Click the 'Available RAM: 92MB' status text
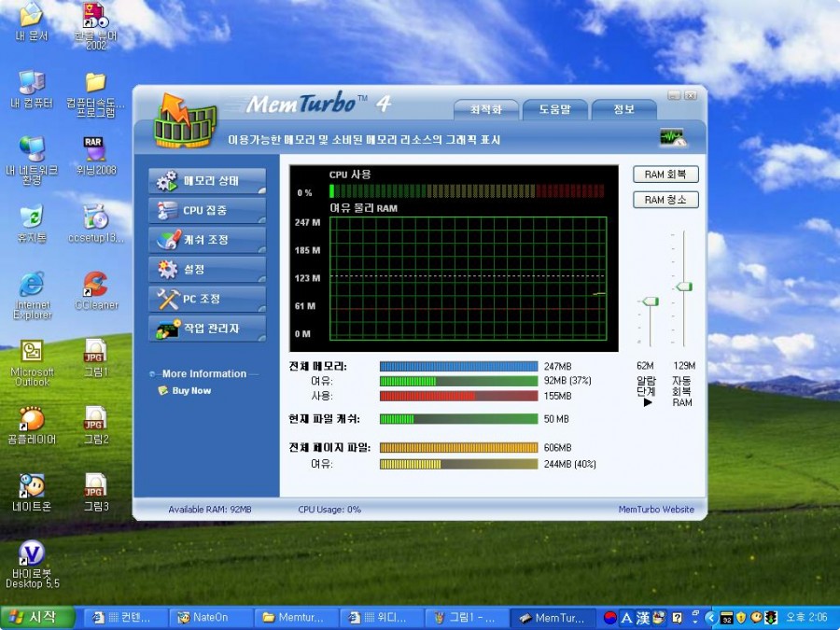840x630 pixels. pyautogui.click(x=210, y=510)
